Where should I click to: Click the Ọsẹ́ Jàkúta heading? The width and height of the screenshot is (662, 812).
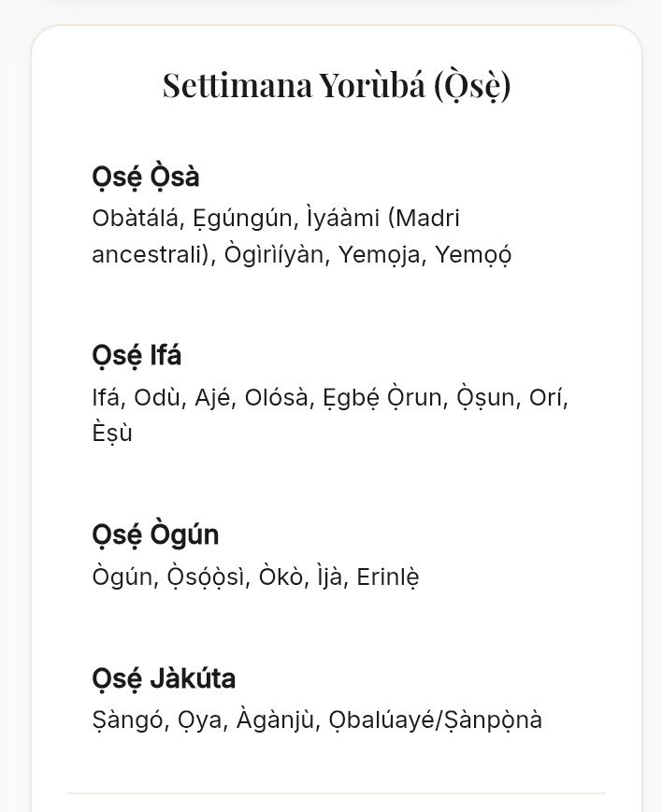click(x=164, y=678)
